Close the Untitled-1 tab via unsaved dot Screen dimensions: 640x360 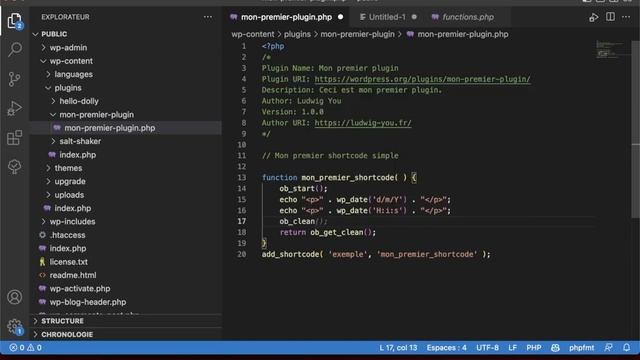point(414,17)
